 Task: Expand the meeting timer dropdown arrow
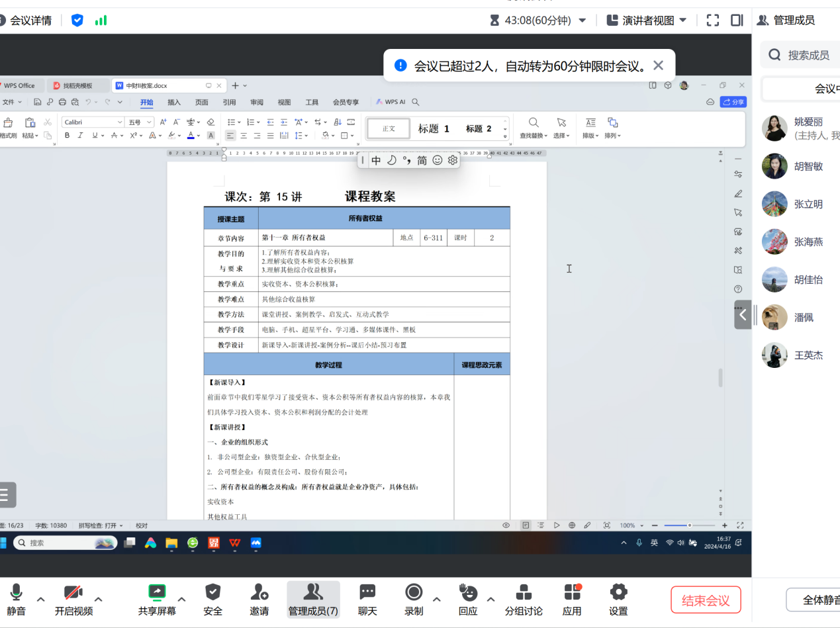click(x=583, y=21)
